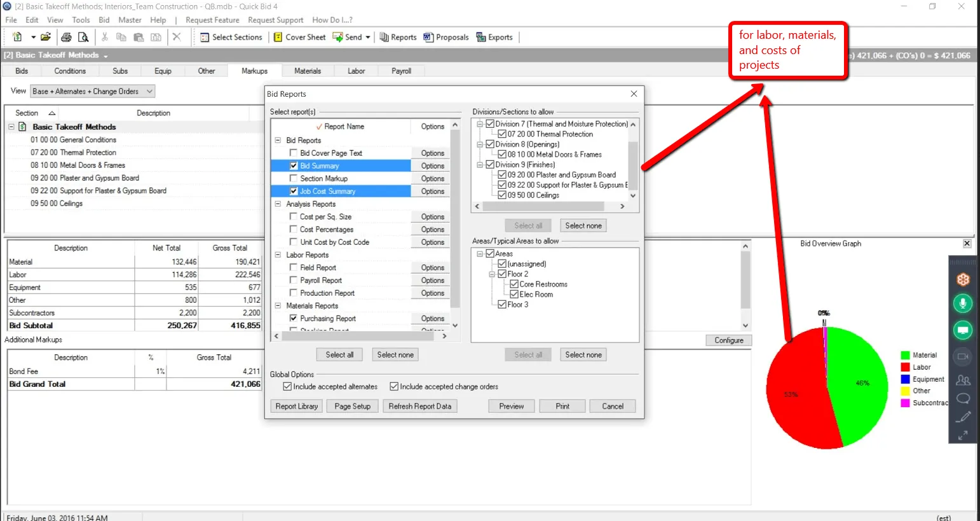Click the red Labor legend swatch
The height and width of the screenshot is (521, 980).
(905, 367)
